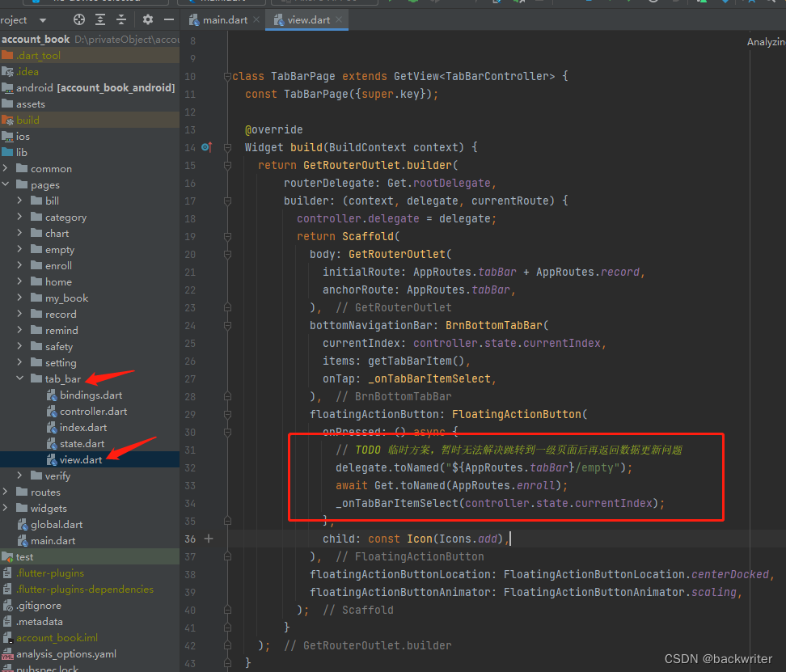786x672 pixels.
Task: Fold the BrnBottomTabBar block at line 24
Action: coord(227,326)
